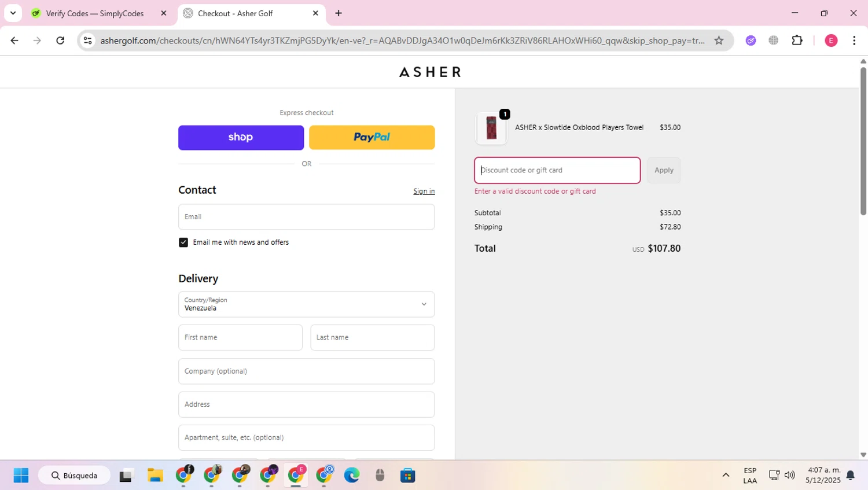This screenshot has width=868, height=490.
Task: Open the mouse app taskbar icon
Action: click(x=380, y=476)
